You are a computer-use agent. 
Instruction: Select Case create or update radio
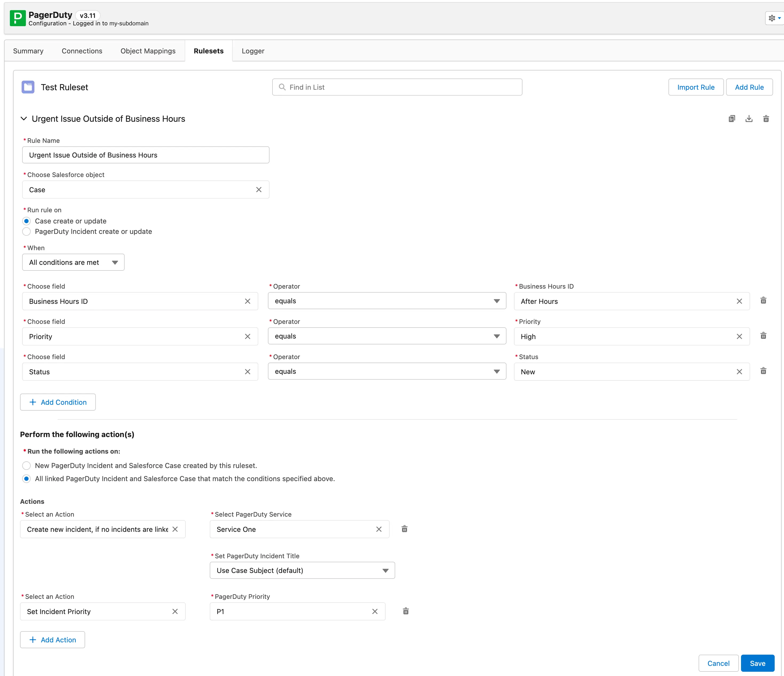[x=26, y=221]
